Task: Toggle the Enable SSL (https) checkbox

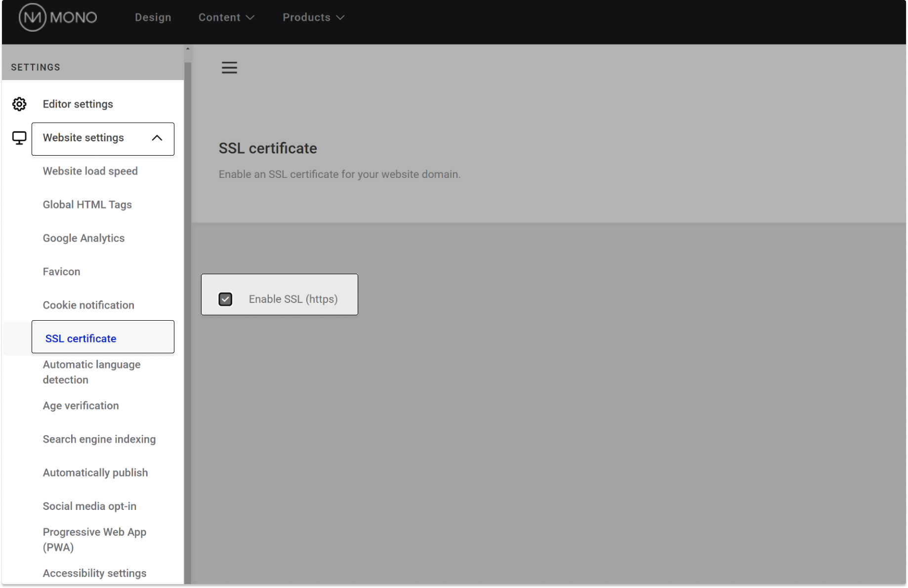Action: click(225, 299)
